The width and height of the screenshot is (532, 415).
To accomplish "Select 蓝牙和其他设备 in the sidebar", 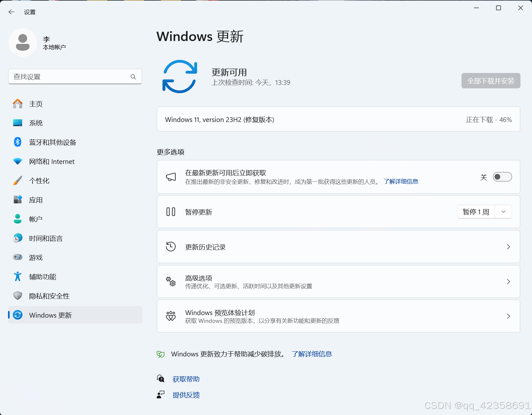I will point(75,142).
